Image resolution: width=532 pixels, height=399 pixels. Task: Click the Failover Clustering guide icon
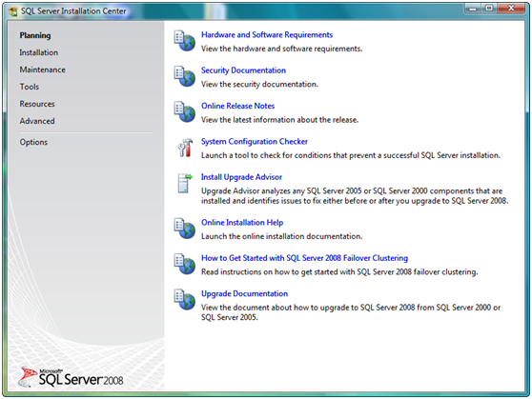pyautogui.click(x=185, y=264)
